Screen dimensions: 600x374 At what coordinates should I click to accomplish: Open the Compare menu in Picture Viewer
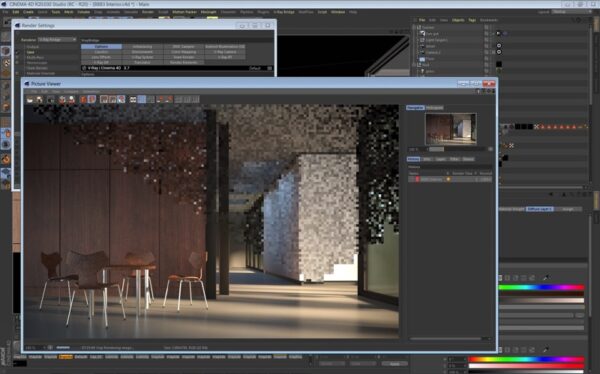pos(71,92)
